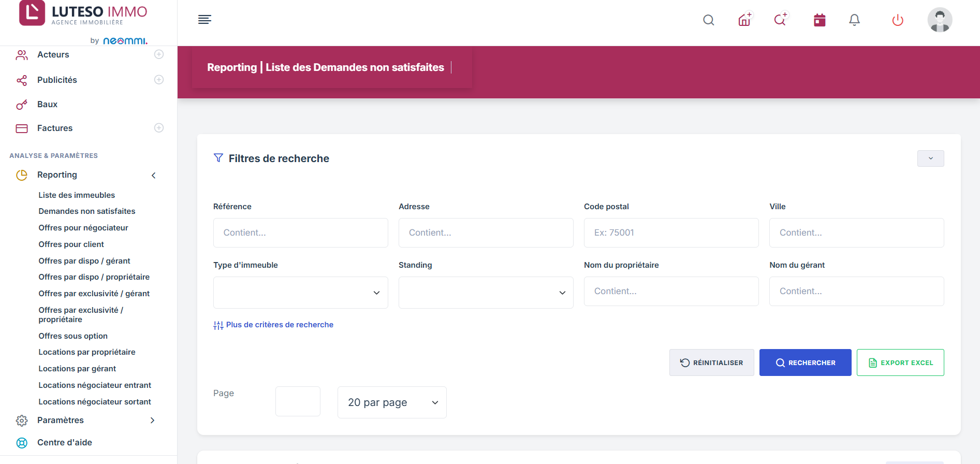980x464 pixels.
Task: Open the calendar icon in header
Action: (820, 20)
